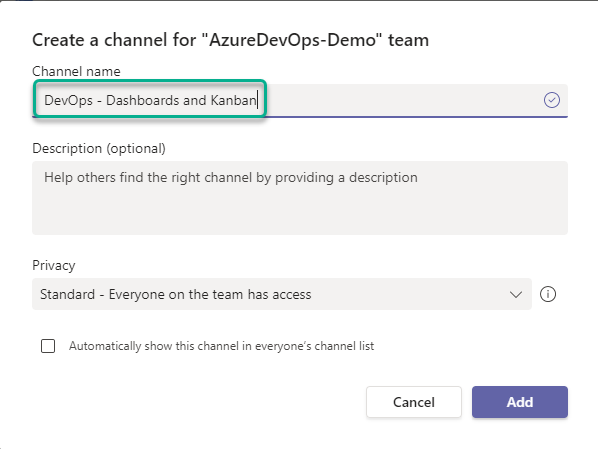Focus the Channel name input field
The image size is (598, 449).
click(300, 100)
